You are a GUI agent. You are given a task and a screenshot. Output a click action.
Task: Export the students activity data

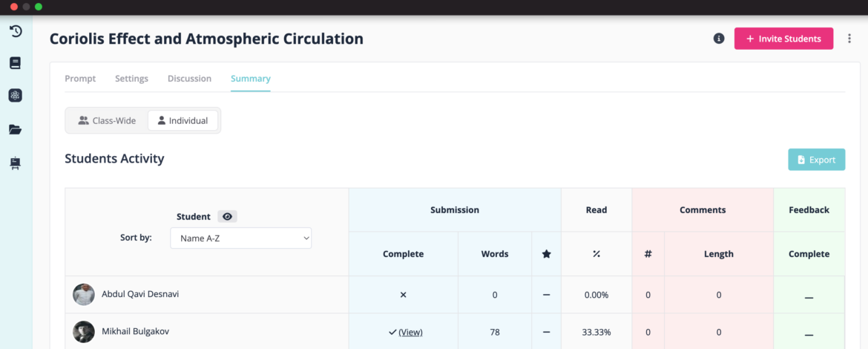(817, 160)
